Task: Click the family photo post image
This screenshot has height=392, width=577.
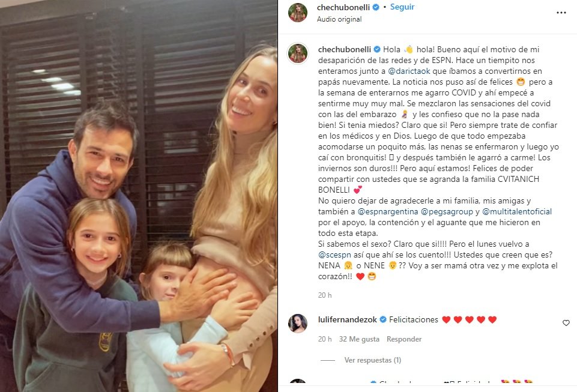Action: point(139,196)
